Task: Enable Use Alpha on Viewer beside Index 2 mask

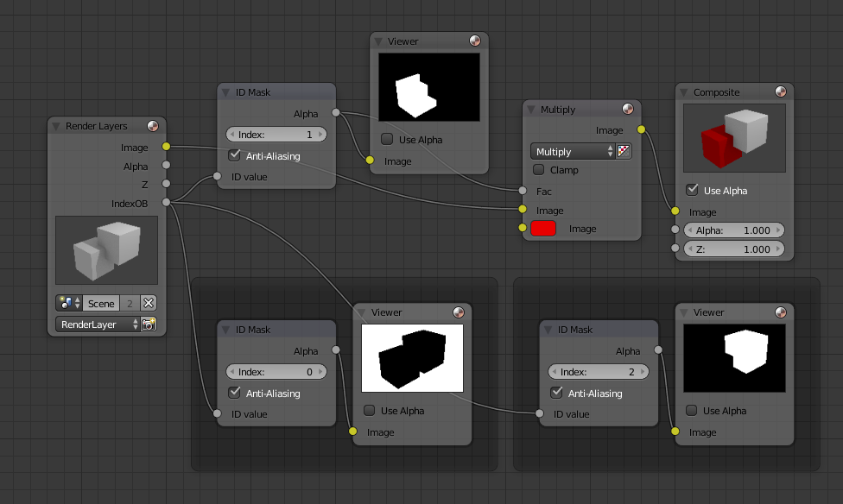Action: [691, 411]
